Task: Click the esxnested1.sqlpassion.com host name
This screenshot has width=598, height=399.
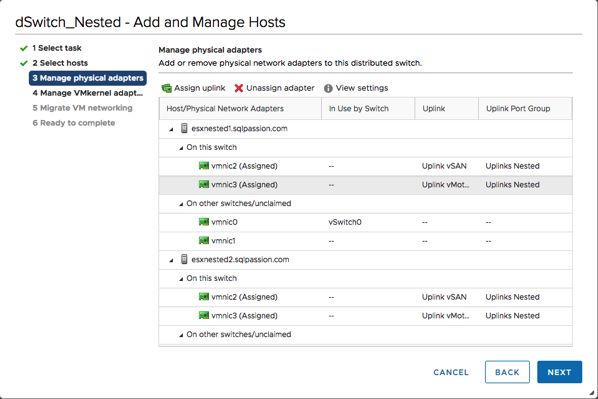Action: pyautogui.click(x=240, y=129)
